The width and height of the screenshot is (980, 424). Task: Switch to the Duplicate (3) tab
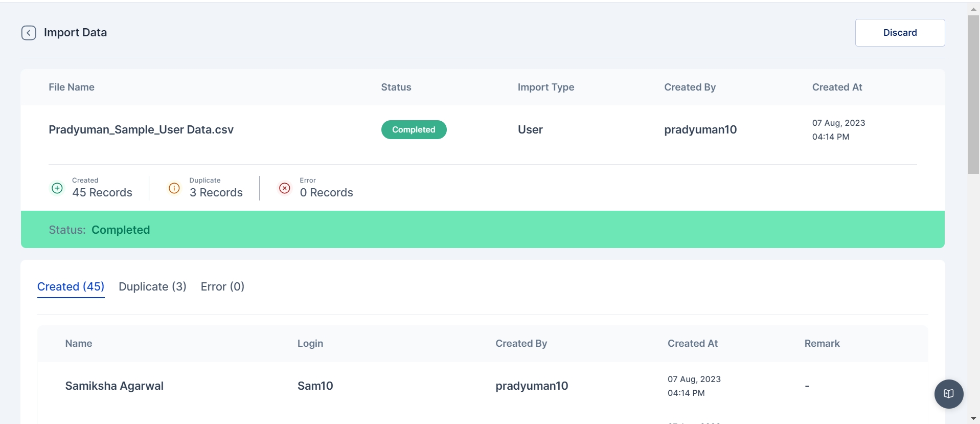coord(152,287)
